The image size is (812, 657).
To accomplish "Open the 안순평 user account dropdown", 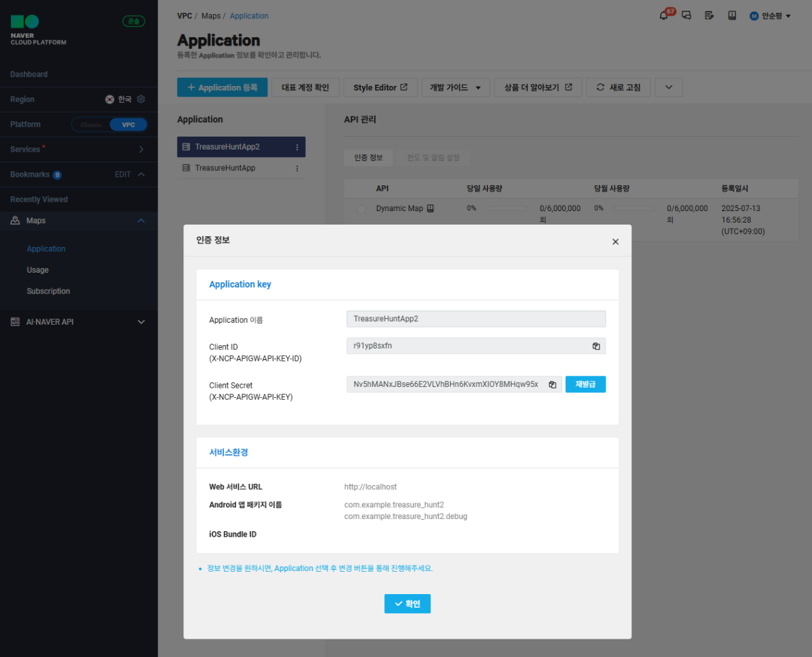I will pos(771,16).
